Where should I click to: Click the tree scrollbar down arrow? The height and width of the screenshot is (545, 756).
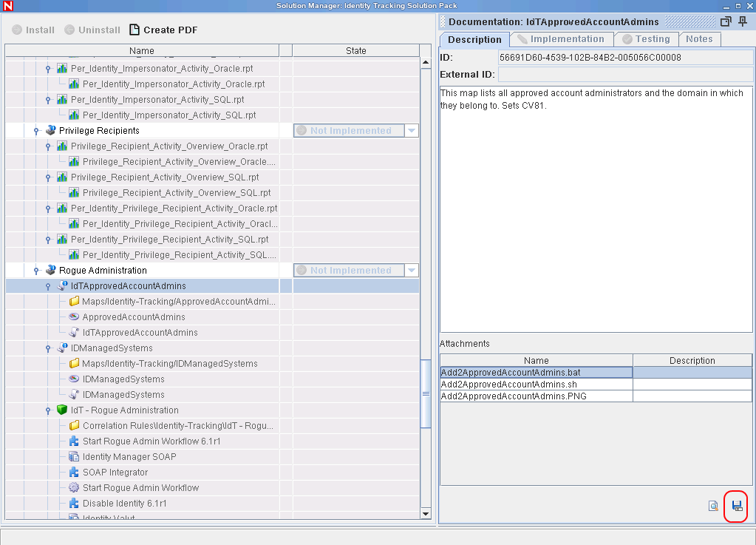point(425,514)
